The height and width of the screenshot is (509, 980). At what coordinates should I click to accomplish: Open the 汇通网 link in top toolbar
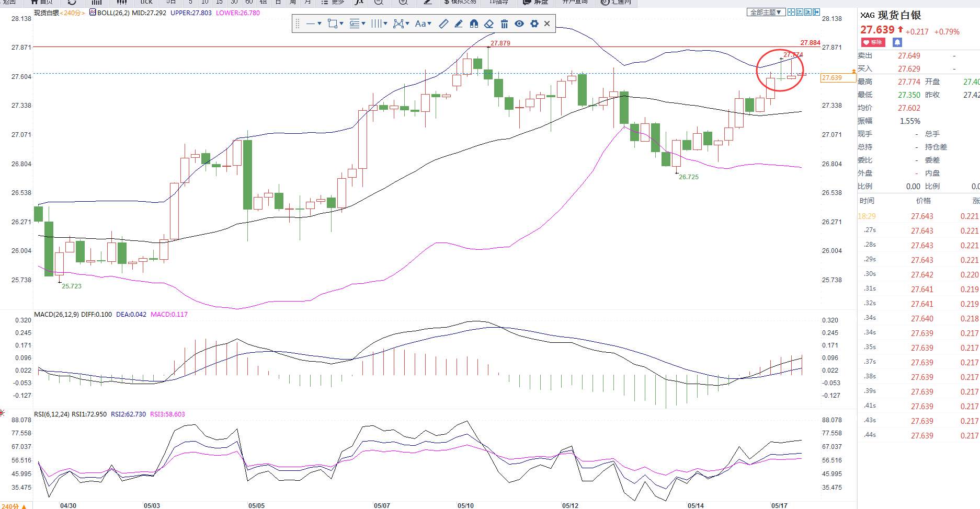tap(617, 2)
